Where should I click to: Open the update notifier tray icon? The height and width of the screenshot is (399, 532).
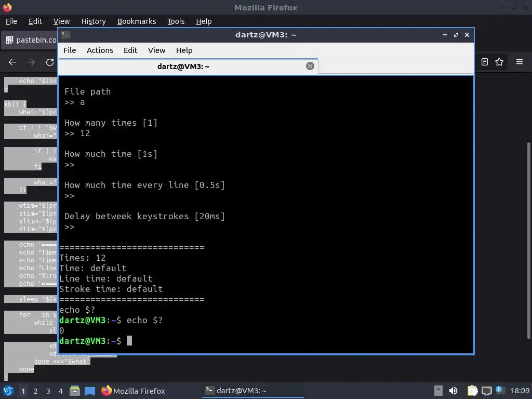[x=499, y=390]
